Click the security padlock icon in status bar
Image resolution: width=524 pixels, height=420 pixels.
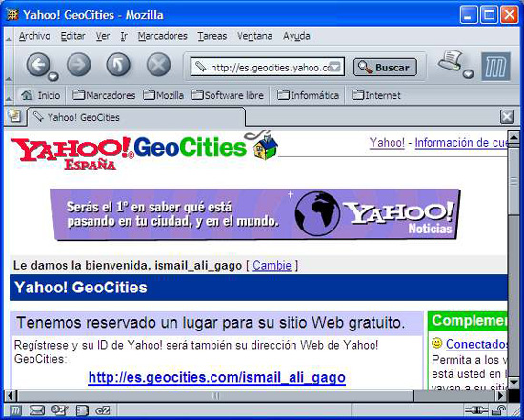coord(498,410)
